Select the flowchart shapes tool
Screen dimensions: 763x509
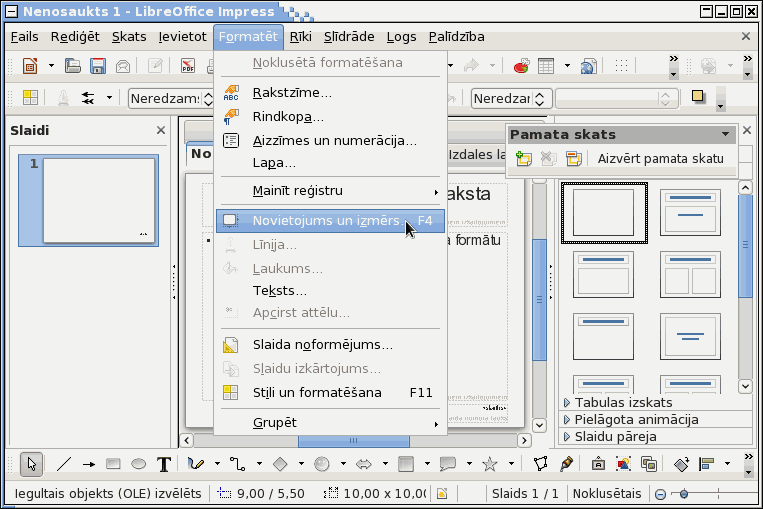405,464
